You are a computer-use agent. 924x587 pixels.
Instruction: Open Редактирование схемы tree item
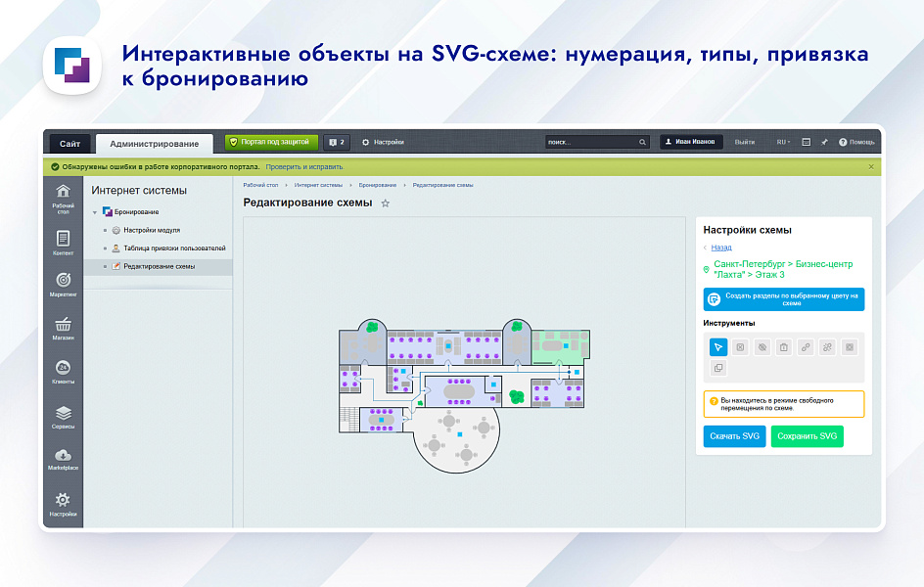pos(160,266)
